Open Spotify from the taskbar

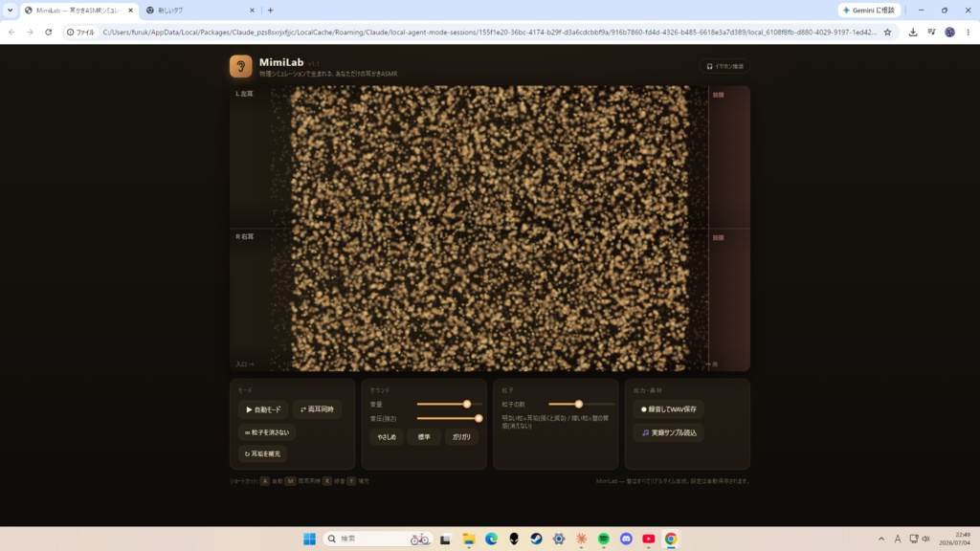604,539
